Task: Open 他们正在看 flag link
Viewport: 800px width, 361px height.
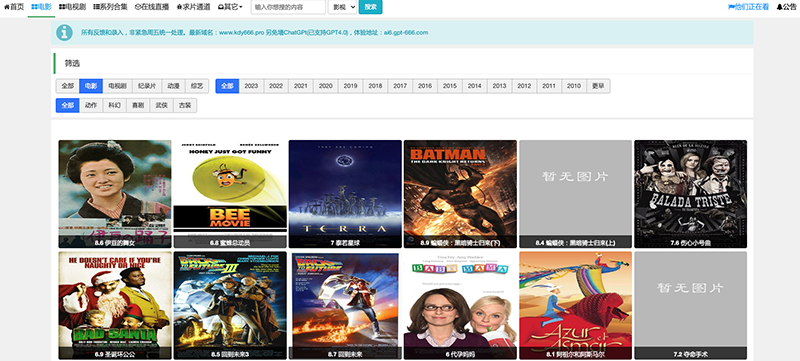Action: click(748, 7)
